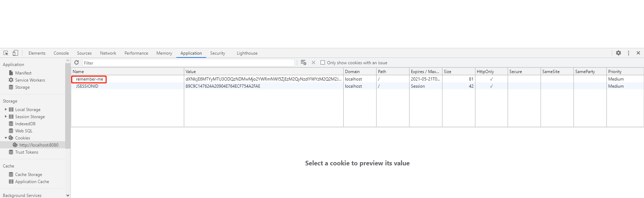644x198 pixels.
Task: Click the sidebar scroll-up arrow
Action: pos(68,61)
